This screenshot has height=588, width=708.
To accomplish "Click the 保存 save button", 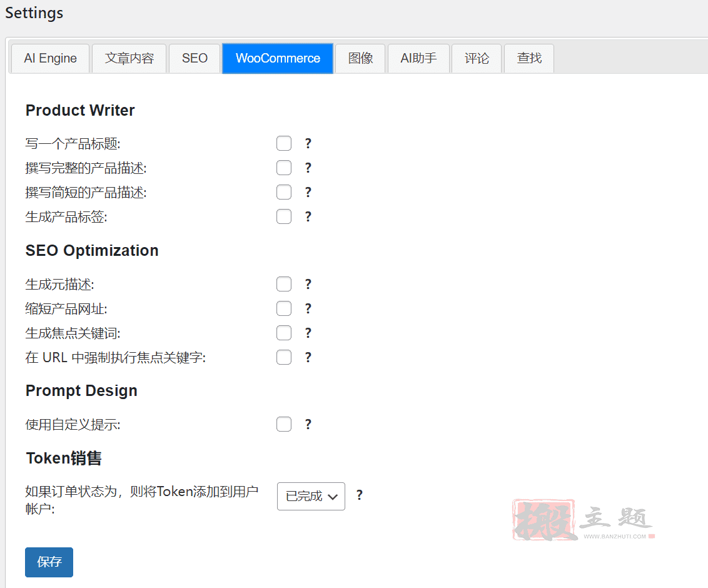I will (49, 562).
